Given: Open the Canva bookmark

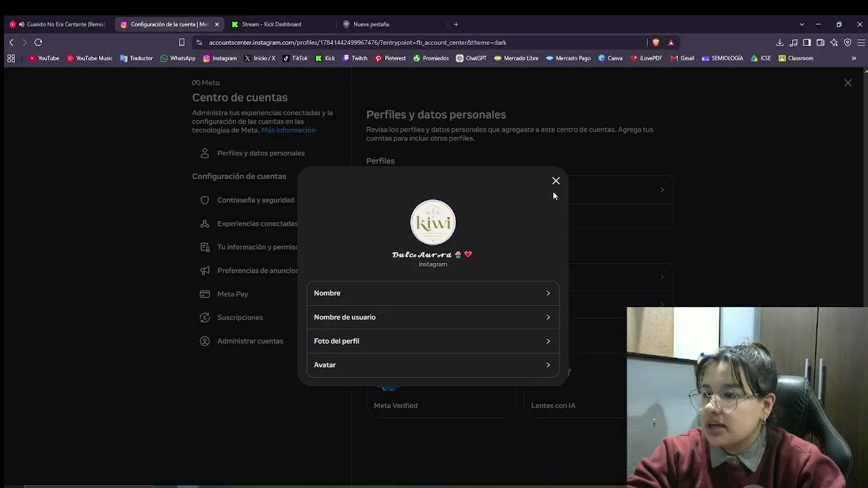Looking at the screenshot, I should coord(610,58).
